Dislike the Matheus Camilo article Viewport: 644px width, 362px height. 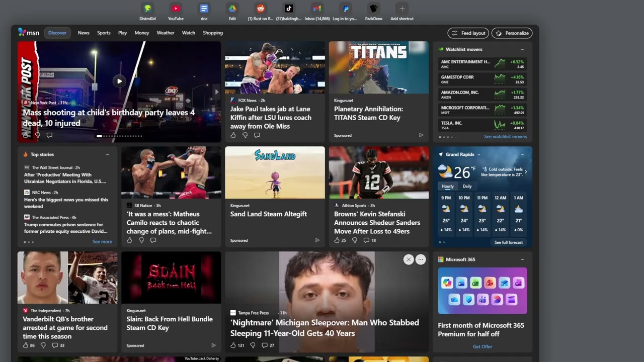pos(141,240)
